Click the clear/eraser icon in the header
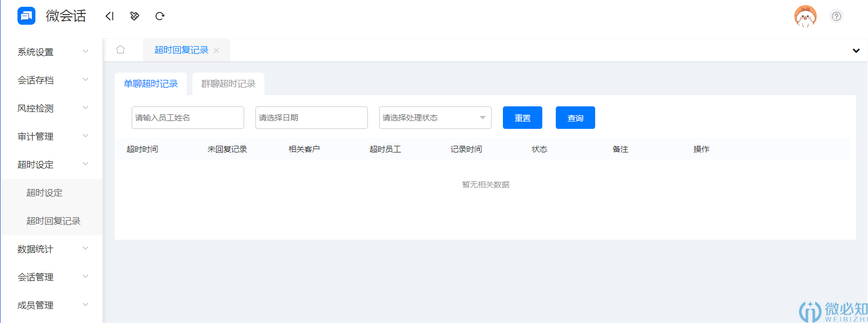 point(134,16)
